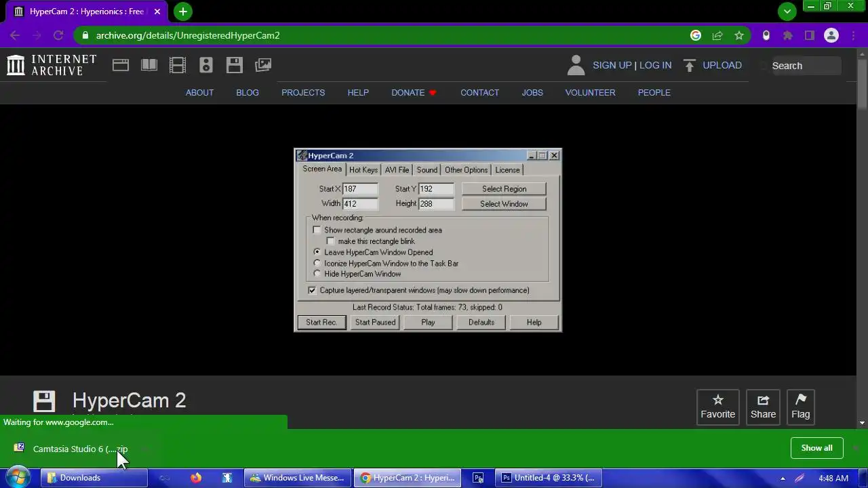Click the user avatar icon beside SIGN UP
Image resolution: width=868 pixels, height=488 pixels.
pos(576,65)
